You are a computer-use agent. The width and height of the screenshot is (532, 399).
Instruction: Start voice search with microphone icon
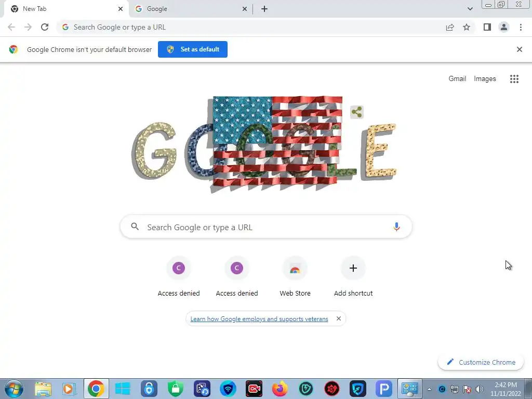tap(396, 227)
